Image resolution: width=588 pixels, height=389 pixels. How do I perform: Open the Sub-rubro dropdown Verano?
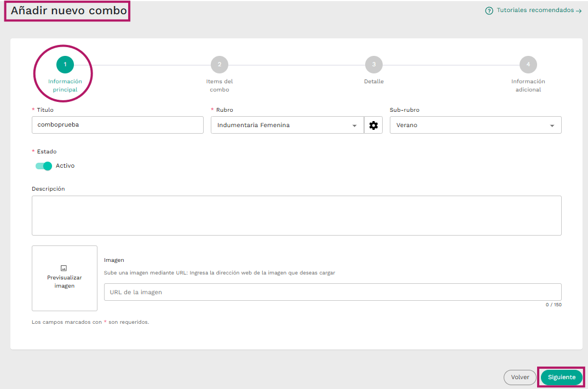[476, 125]
